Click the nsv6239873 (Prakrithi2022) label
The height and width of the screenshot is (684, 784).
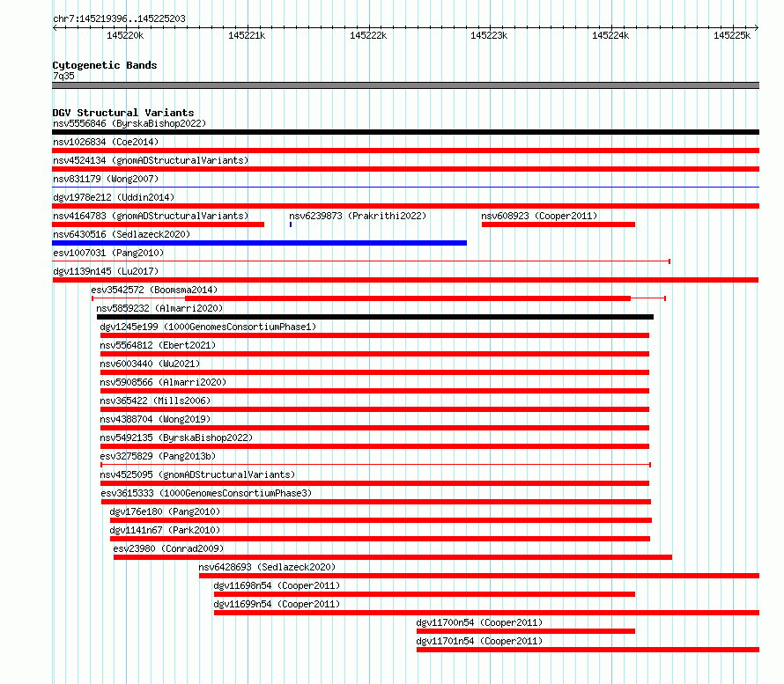coord(358,216)
